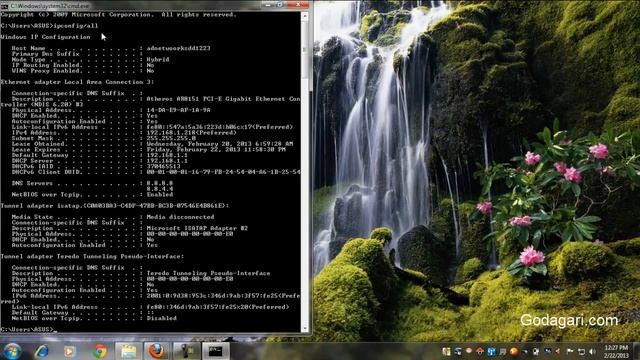Launch Google Chrome from the taskbar

[100, 351]
